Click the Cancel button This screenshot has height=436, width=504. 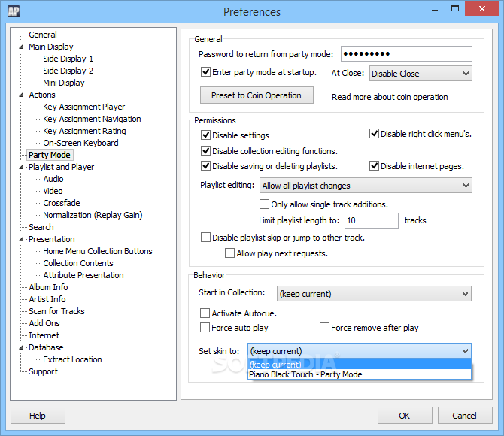[465, 416]
